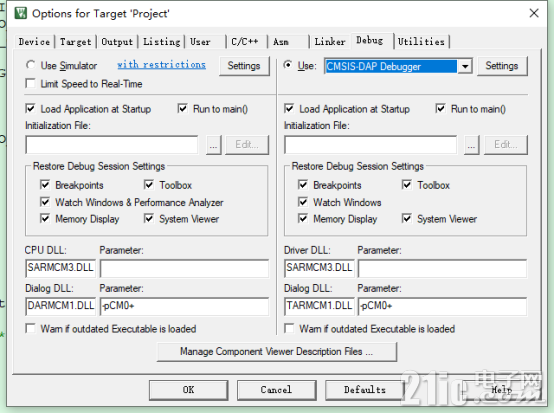The image size is (554, 413).
Task: Close the Options for Target dialog
Action: click(x=534, y=13)
